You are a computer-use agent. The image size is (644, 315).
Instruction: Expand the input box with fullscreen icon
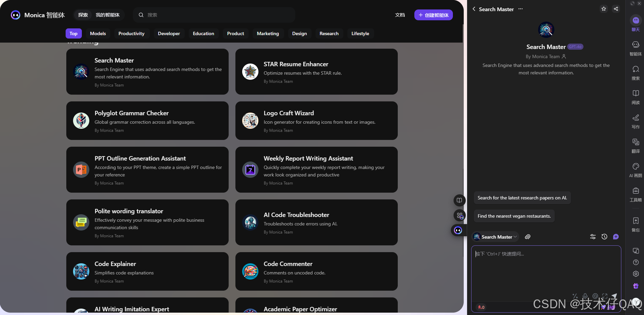click(x=605, y=296)
